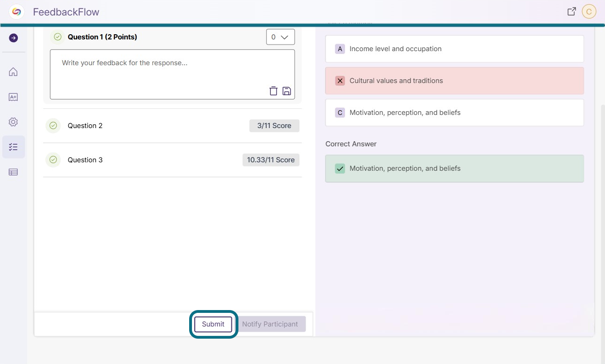
Task: Open the table view sidebar icon
Action: coord(13,172)
